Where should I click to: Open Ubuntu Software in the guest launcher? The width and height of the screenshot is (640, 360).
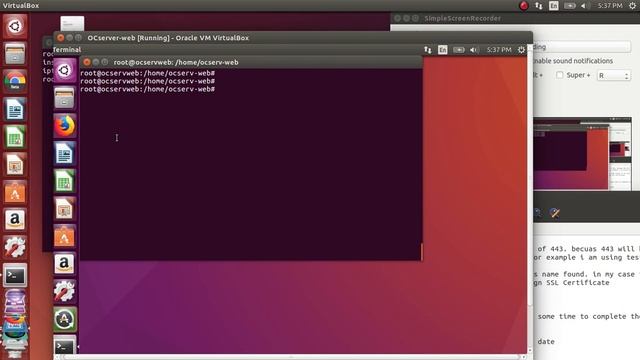tap(64, 237)
